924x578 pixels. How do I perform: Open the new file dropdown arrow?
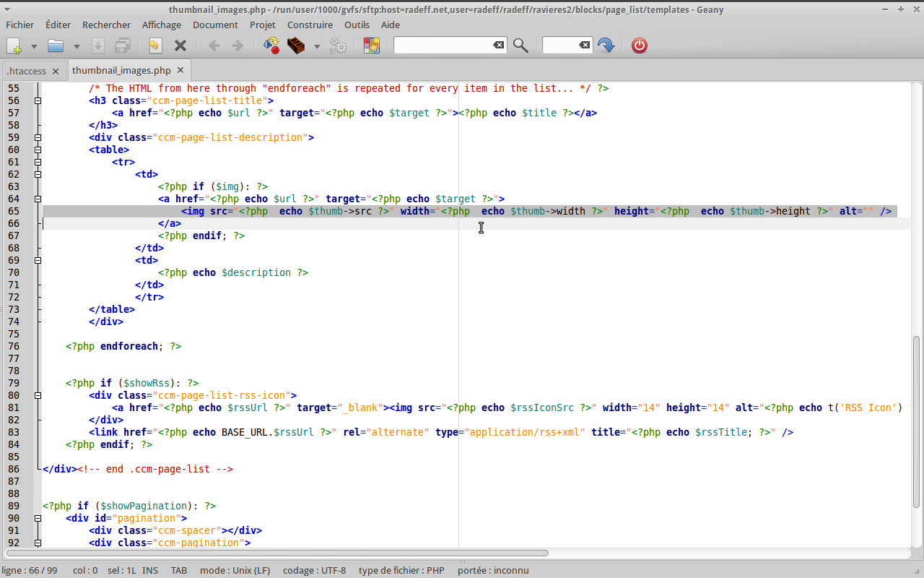pos(34,46)
